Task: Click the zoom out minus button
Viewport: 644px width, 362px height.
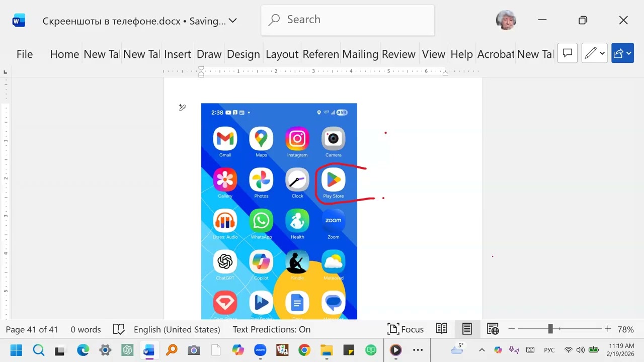Action: 512,329
